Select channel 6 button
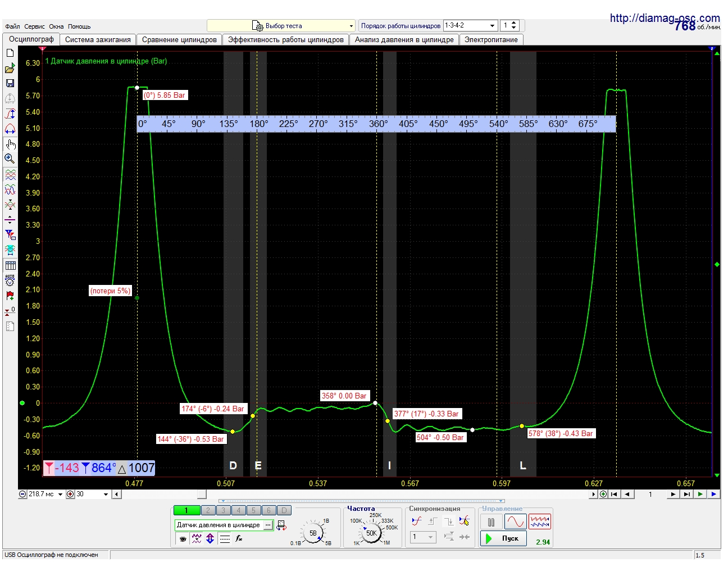The height and width of the screenshot is (562, 728). (269, 510)
